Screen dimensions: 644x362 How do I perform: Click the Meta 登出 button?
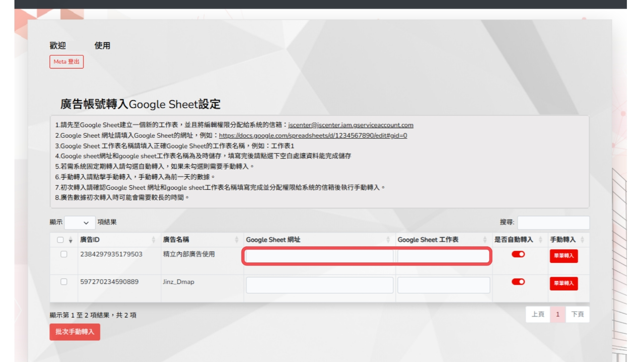click(x=66, y=62)
